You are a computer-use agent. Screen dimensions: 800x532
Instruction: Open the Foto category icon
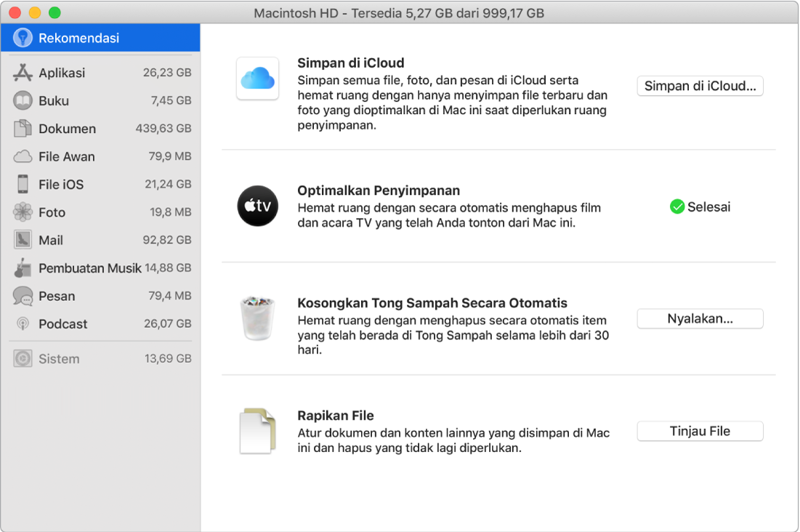tap(23, 212)
